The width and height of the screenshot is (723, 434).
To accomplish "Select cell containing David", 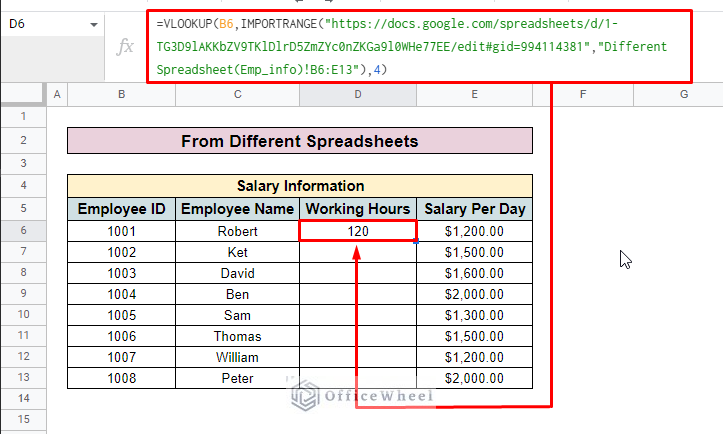I will pos(237,273).
